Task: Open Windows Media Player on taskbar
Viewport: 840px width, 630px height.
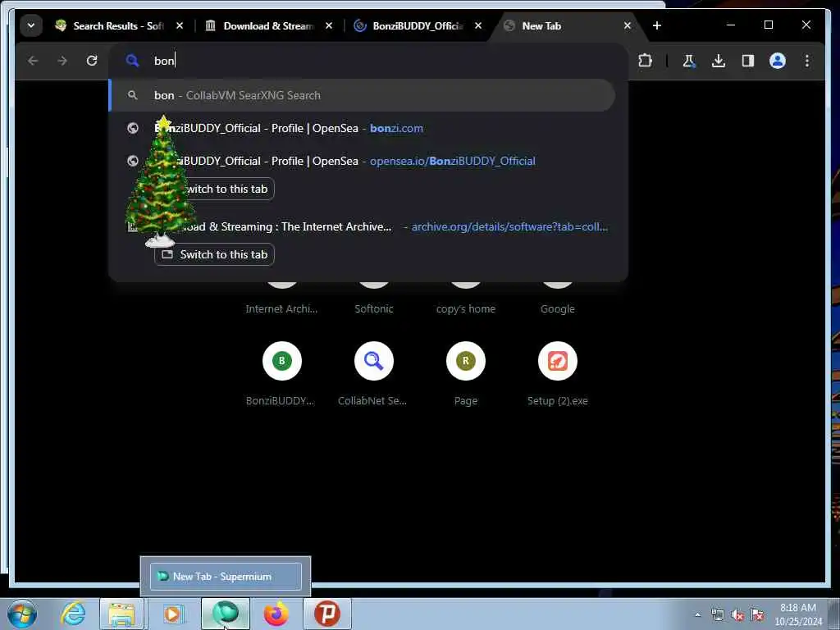Action: coord(173,614)
